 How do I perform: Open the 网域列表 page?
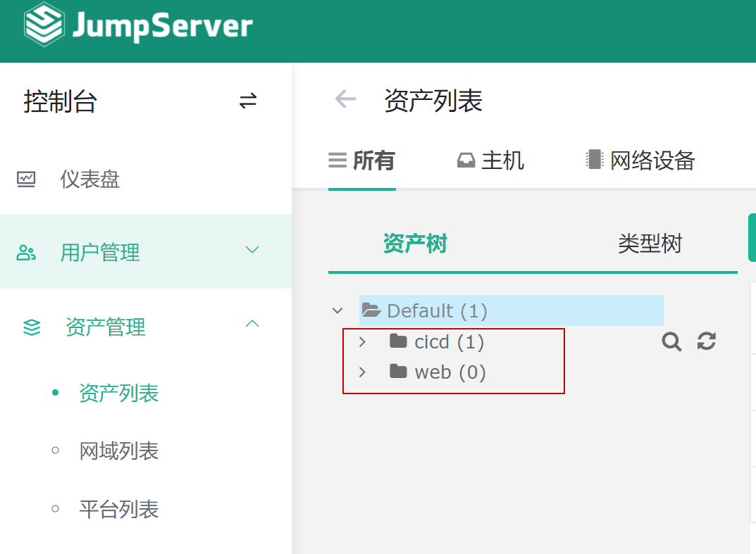(120, 451)
